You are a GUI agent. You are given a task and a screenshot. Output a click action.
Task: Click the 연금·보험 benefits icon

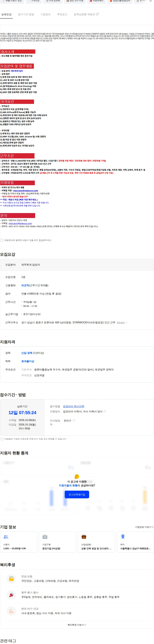[x=12, y=579]
